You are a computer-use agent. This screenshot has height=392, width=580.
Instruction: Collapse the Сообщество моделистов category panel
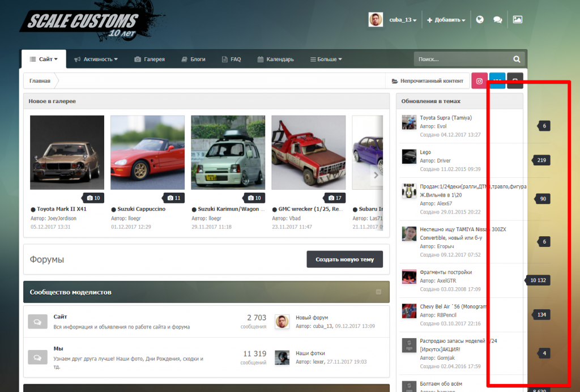[x=378, y=292]
